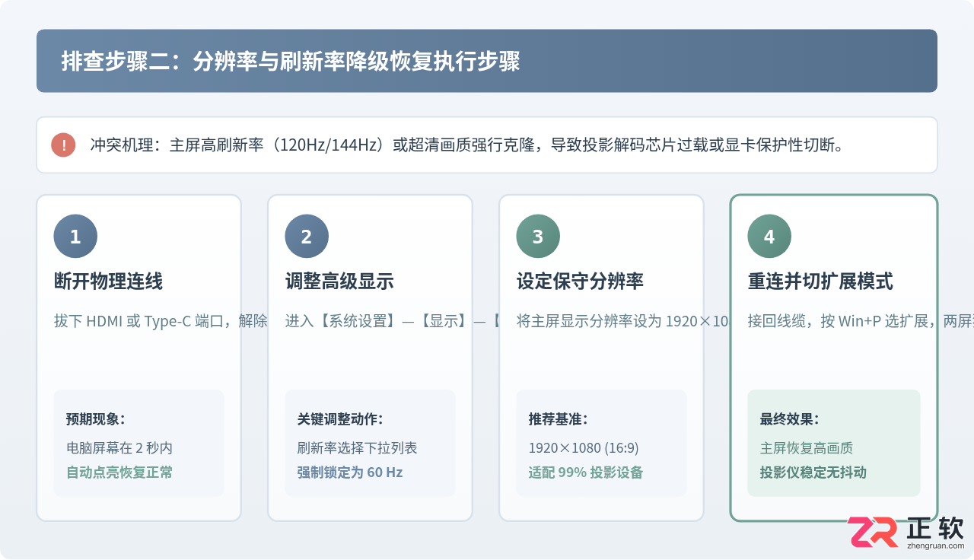Click the 强制锁定为 60 Hz text
Image resolution: width=974 pixels, height=560 pixels.
tap(350, 473)
